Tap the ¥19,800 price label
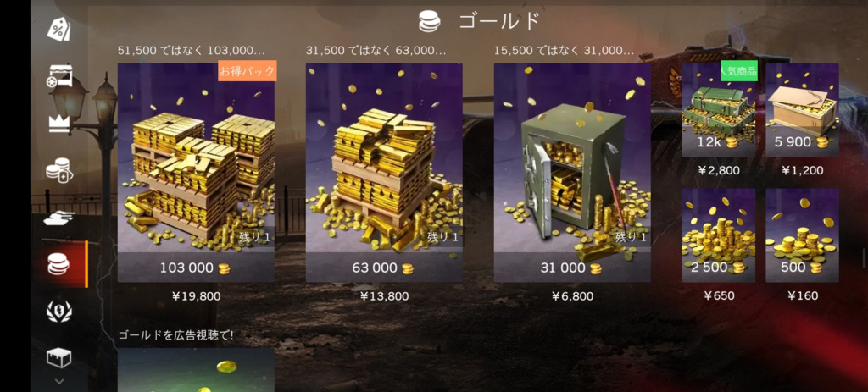Screen dimensions: 868x392 click(x=196, y=296)
